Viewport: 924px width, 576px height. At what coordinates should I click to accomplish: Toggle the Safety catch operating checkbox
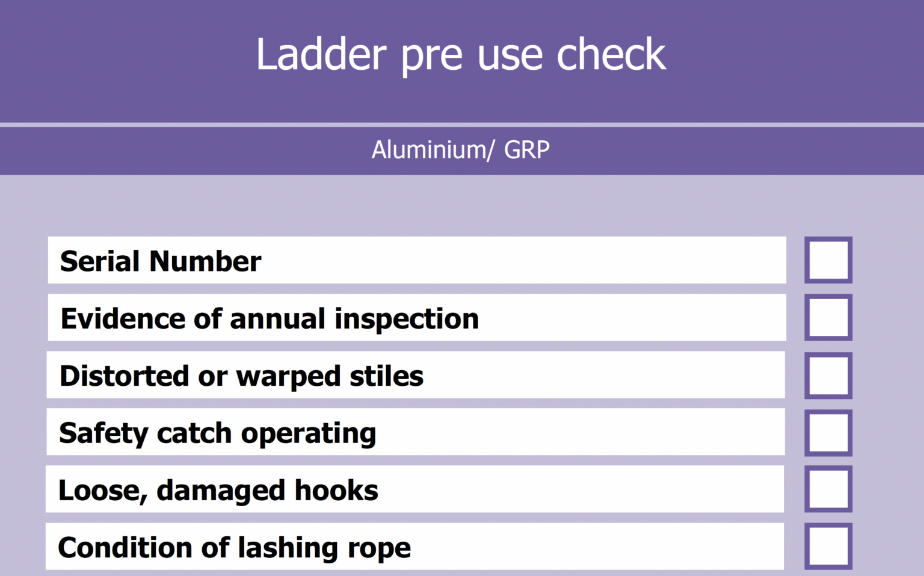828,433
